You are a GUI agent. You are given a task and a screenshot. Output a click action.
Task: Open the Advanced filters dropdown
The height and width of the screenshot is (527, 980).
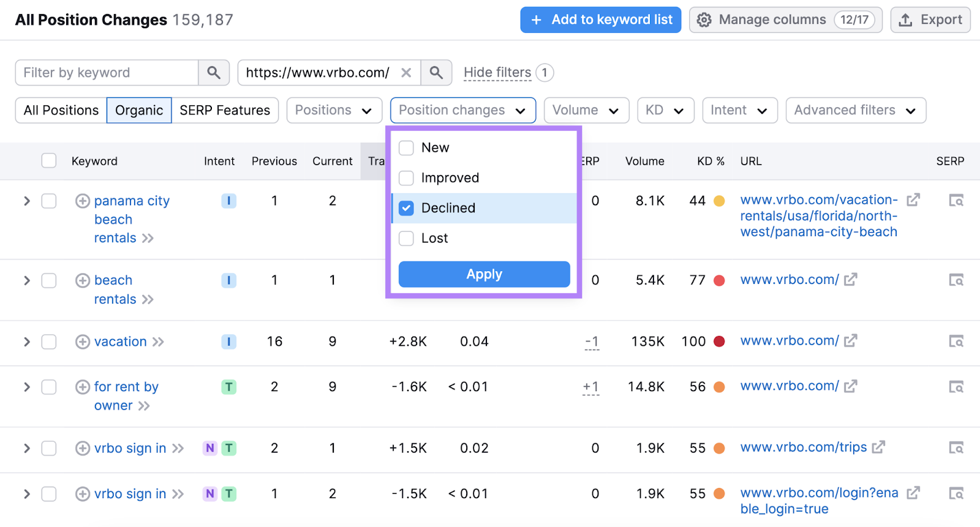tap(855, 110)
